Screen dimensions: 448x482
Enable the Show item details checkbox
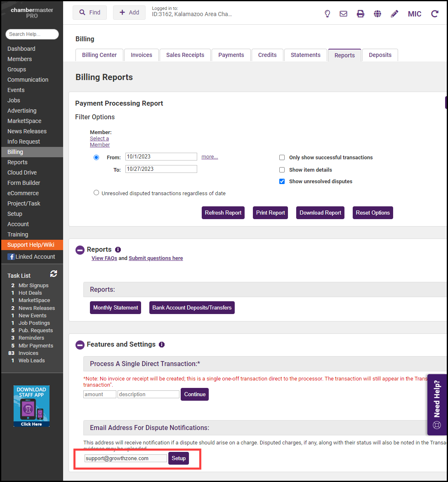[282, 170]
